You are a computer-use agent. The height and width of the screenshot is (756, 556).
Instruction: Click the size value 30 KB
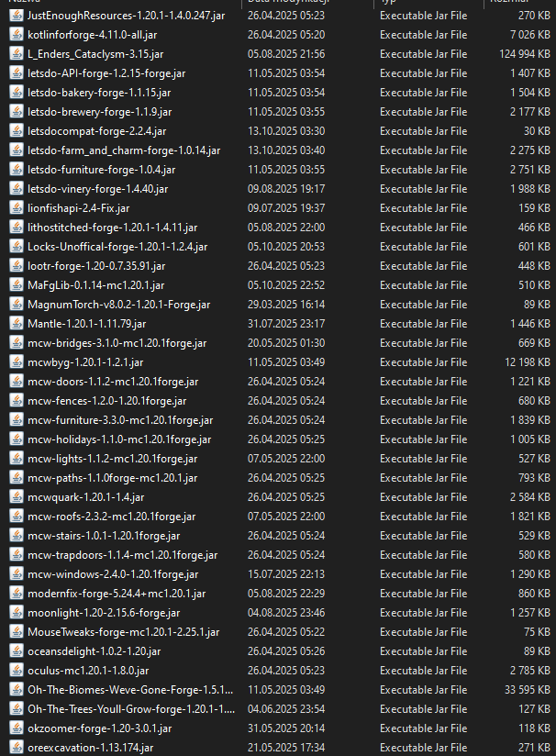click(538, 131)
